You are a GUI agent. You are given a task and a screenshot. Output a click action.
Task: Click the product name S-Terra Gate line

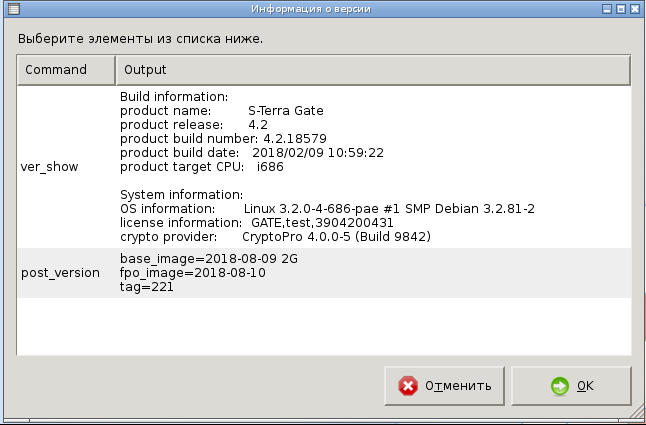point(222,110)
